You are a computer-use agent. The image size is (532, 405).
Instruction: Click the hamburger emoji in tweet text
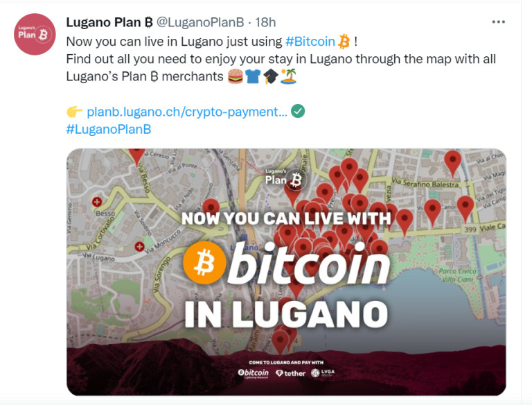(235, 76)
